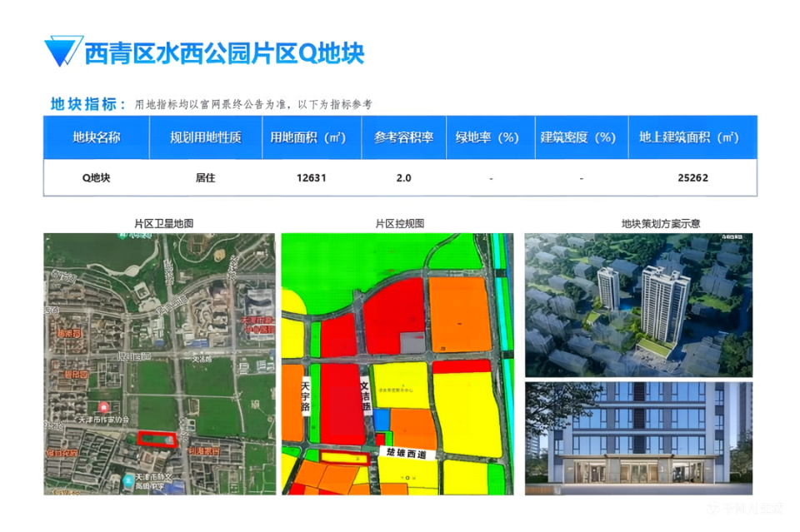Click the 天津市作家协会 map label
Screen dimensions: 800x532
coord(103,420)
